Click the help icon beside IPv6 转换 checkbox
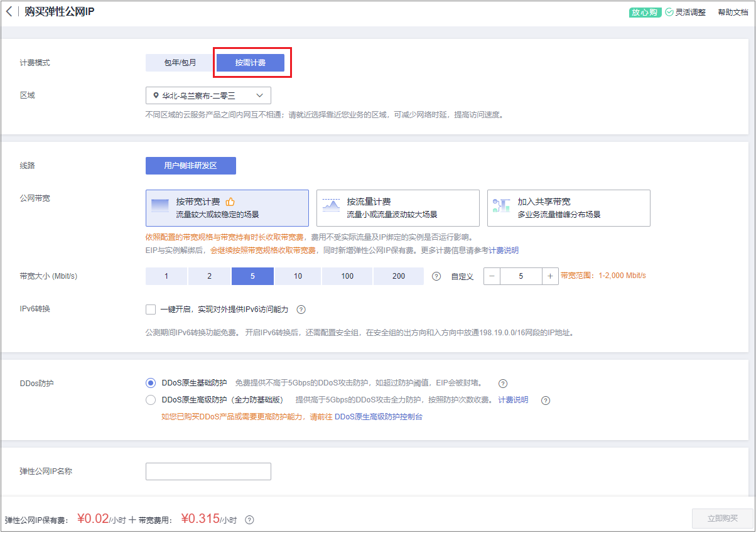Viewport: 756px width, 533px height. [301, 310]
